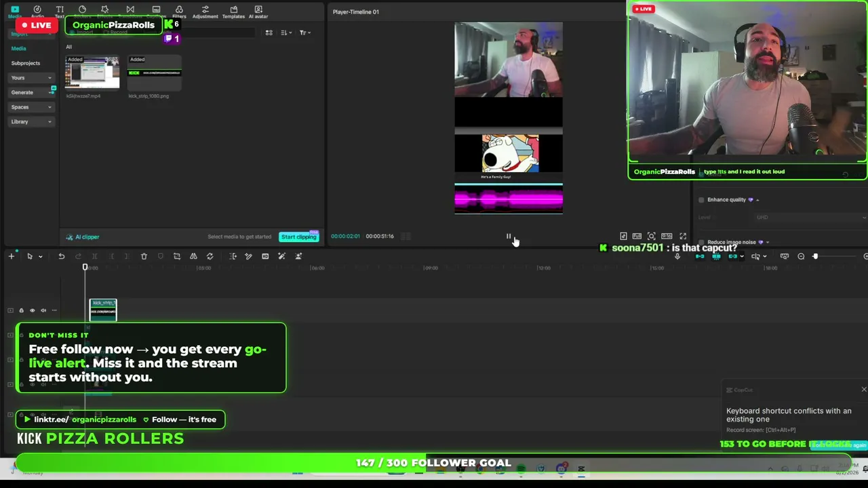Open the Media tab in the top toolbar
868x488 pixels.
14,12
